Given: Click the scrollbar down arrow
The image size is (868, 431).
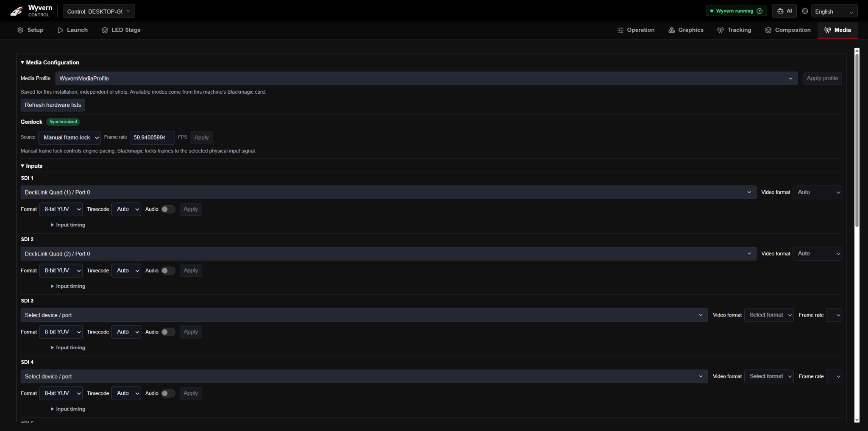Looking at the screenshot, I should (857, 420).
